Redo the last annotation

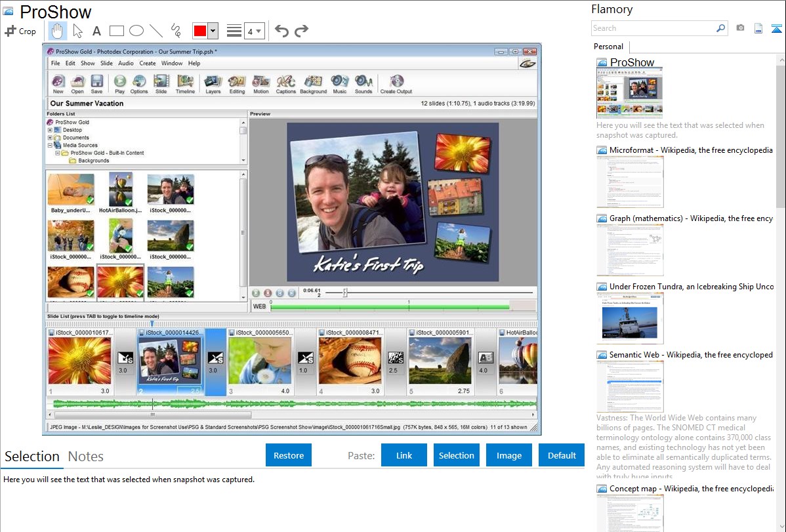(301, 31)
